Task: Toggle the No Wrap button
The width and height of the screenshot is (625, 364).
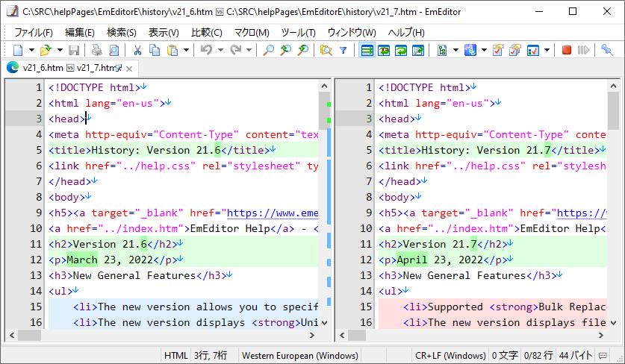Action: coord(367,50)
